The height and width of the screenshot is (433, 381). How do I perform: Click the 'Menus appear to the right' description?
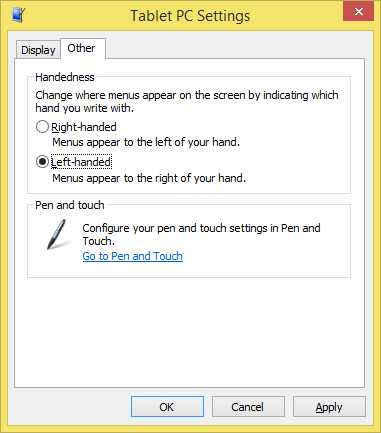click(x=149, y=178)
